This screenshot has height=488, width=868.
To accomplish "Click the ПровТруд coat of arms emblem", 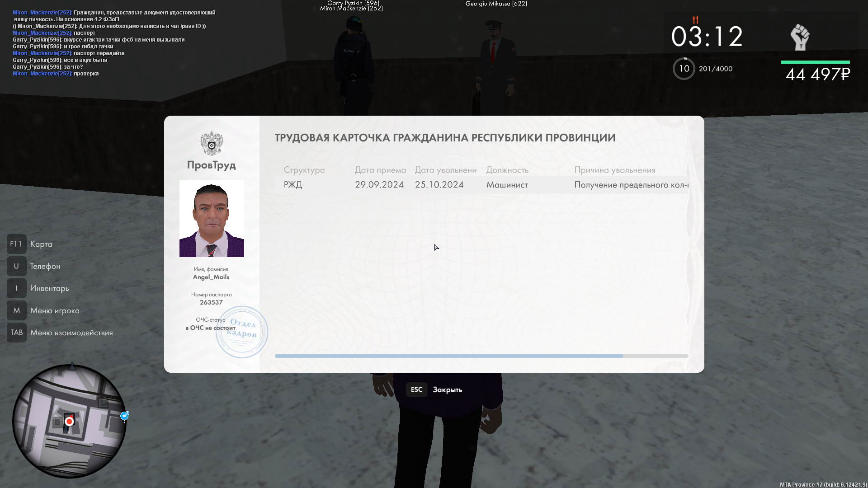I will coord(212,144).
